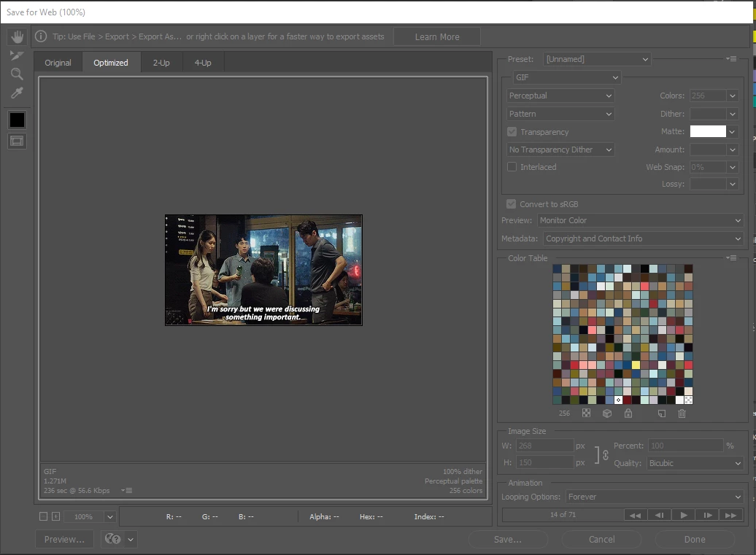Screen dimensions: 756x555
Task: Select the transparent checkered color table swatch
Action: [688, 400]
